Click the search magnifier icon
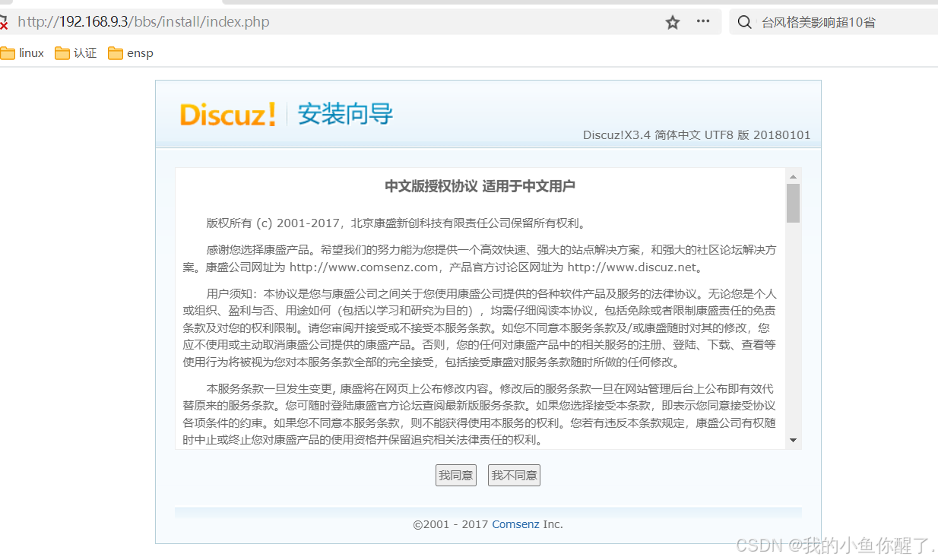Image resolution: width=938 pixels, height=560 pixels. pos(745,22)
